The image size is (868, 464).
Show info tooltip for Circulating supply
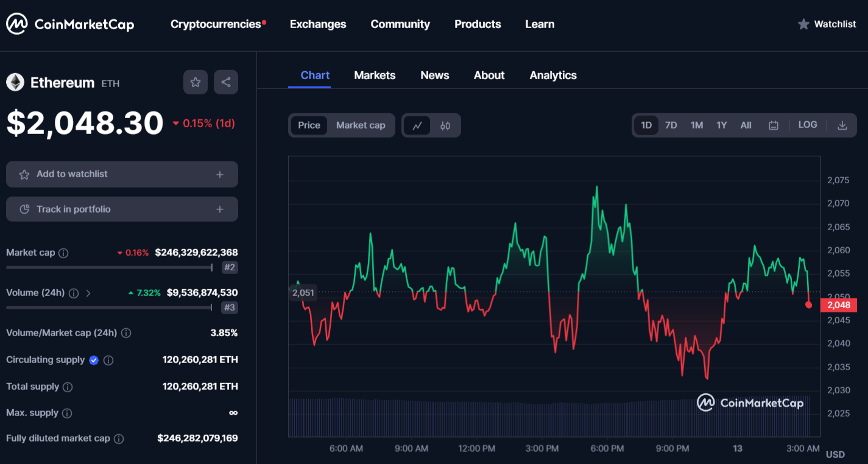[x=108, y=360]
